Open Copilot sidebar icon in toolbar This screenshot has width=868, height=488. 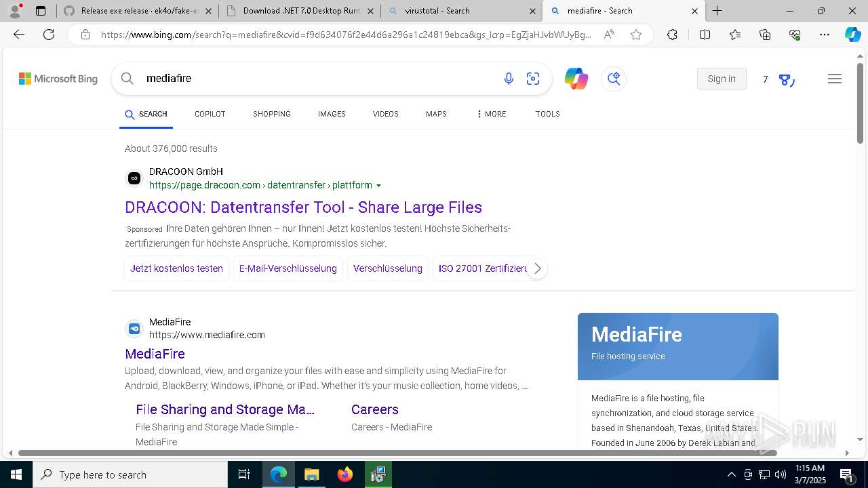point(852,35)
